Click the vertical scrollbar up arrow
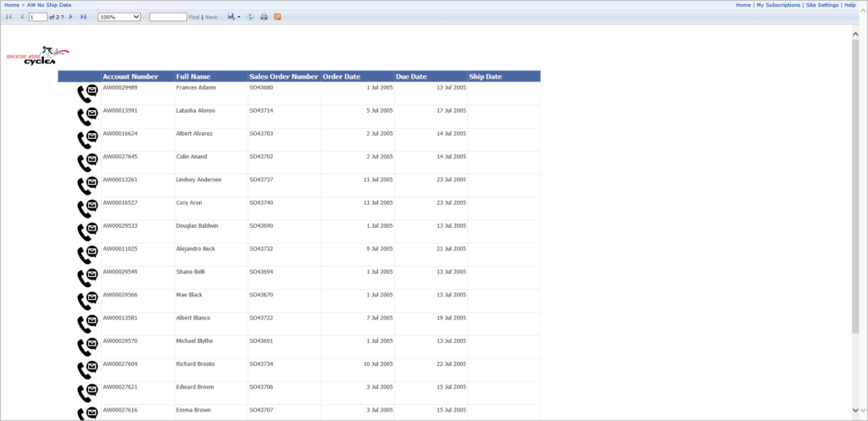Screen dimensions: 868x421 [x=855, y=34]
